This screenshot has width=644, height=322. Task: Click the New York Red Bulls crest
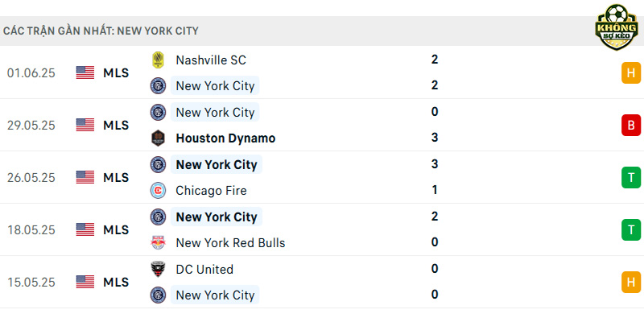[158, 243]
